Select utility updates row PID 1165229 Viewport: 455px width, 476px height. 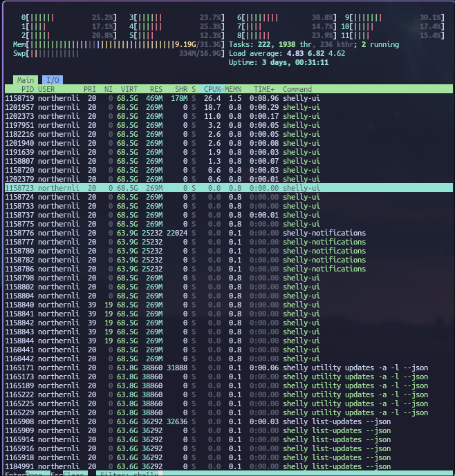coord(229,412)
